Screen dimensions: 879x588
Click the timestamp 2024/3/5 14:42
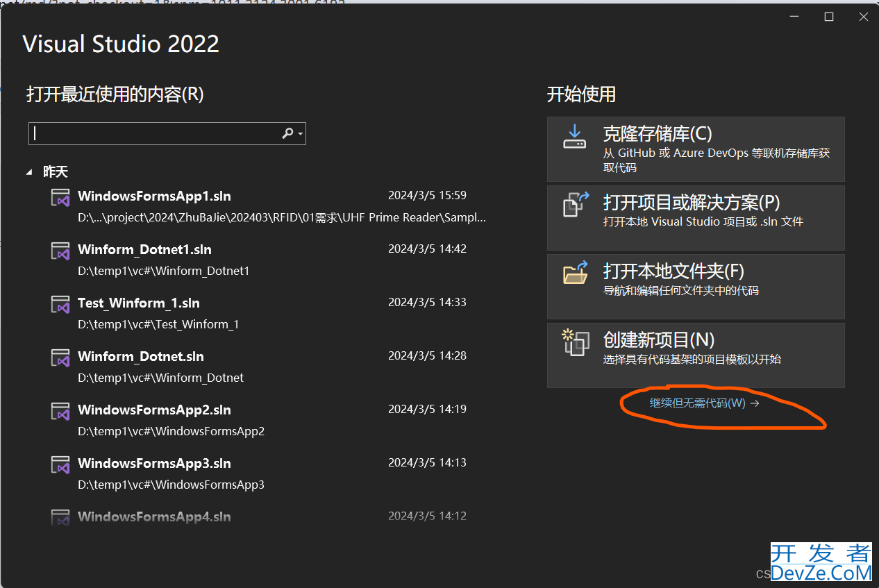click(x=427, y=249)
